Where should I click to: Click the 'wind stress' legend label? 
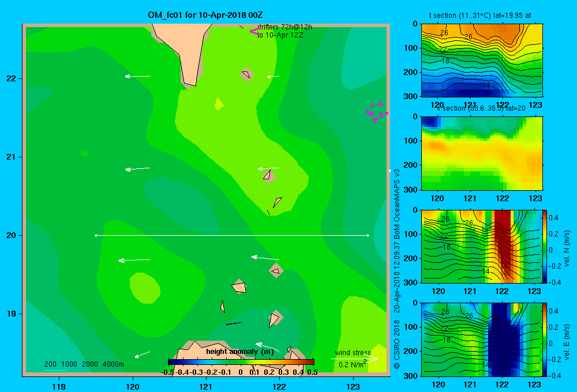tap(353, 353)
